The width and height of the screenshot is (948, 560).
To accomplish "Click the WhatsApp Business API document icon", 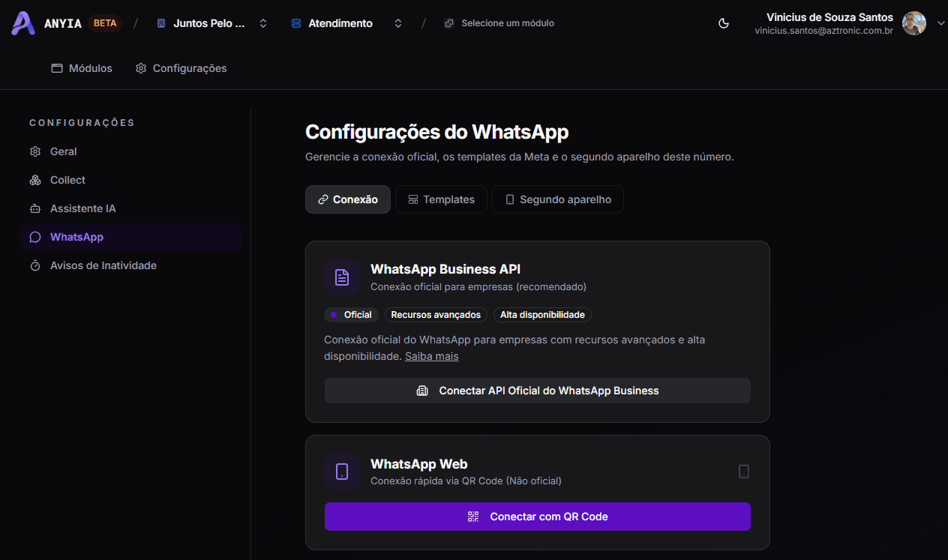I will click(x=342, y=277).
